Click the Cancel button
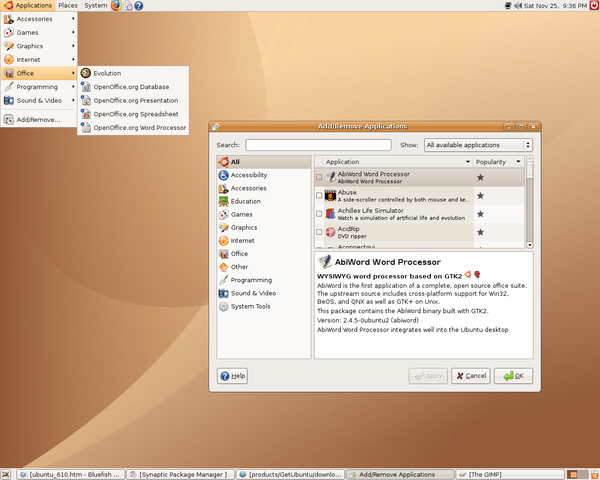Viewport: 600px width, 480px height. (471, 376)
